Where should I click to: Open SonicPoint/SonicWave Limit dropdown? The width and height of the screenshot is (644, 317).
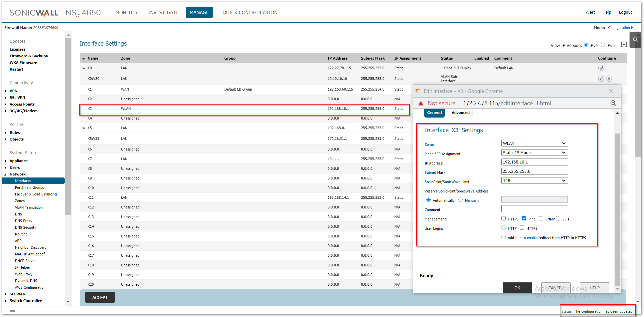pyautogui.click(x=534, y=180)
